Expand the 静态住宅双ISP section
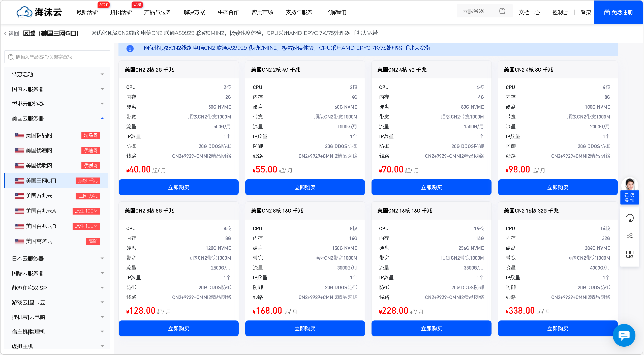Image resolution: width=644 pixels, height=355 pixels. [x=57, y=288]
